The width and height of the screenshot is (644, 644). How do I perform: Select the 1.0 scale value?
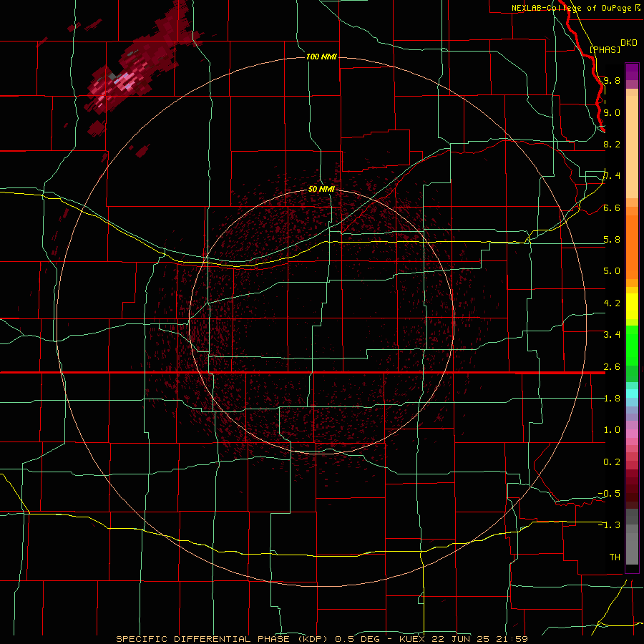pyautogui.click(x=612, y=430)
